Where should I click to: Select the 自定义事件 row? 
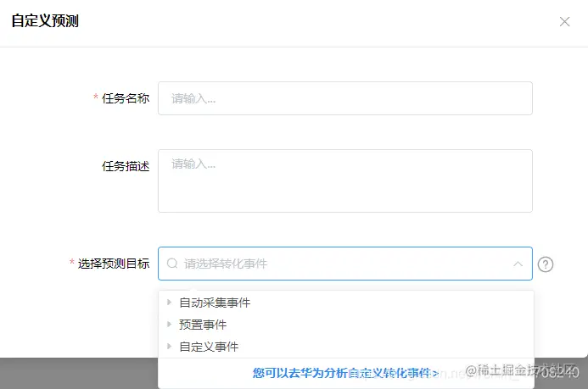tap(345, 347)
